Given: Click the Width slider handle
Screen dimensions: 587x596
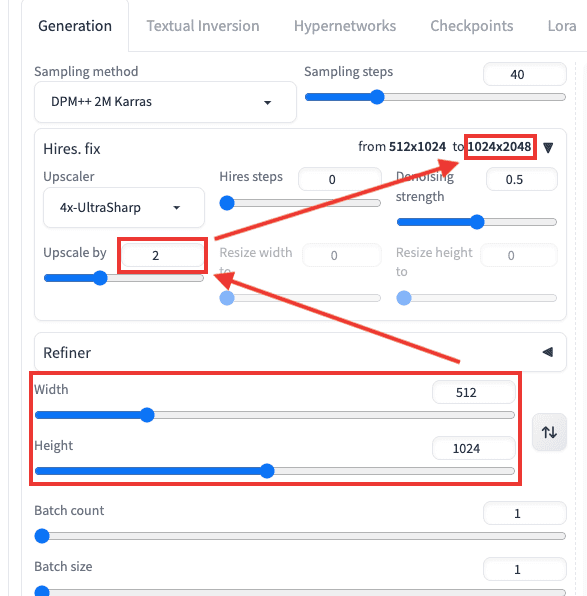Looking at the screenshot, I should 147,415.
